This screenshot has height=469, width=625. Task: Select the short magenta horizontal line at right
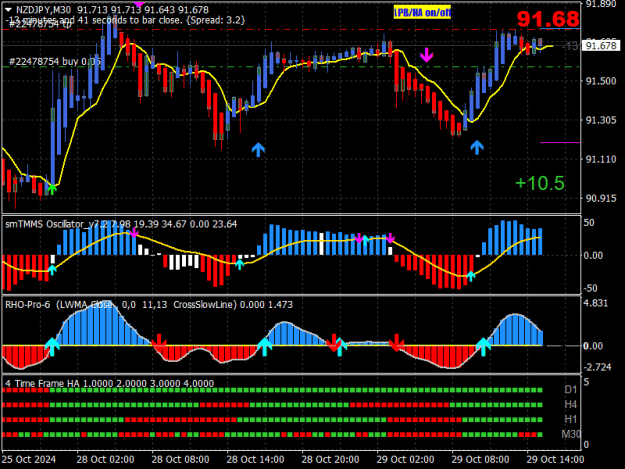[560, 142]
